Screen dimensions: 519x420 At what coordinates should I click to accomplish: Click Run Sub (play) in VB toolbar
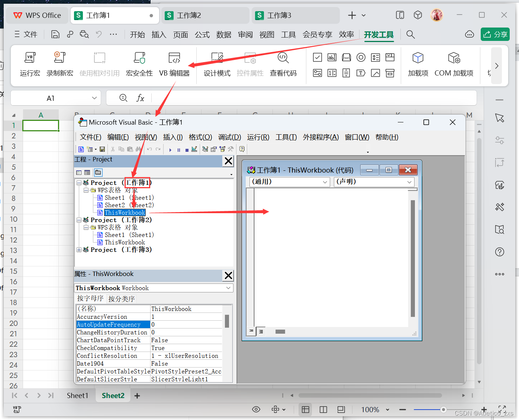point(170,150)
